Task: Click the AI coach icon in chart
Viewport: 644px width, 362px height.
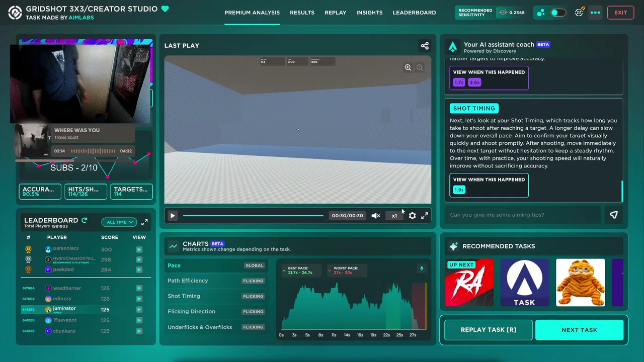Action: click(422, 268)
